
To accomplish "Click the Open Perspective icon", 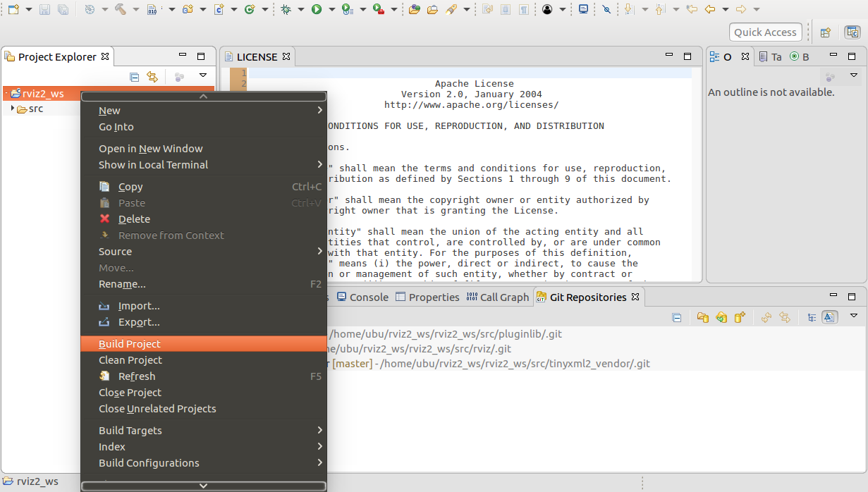I will point(825,32).
